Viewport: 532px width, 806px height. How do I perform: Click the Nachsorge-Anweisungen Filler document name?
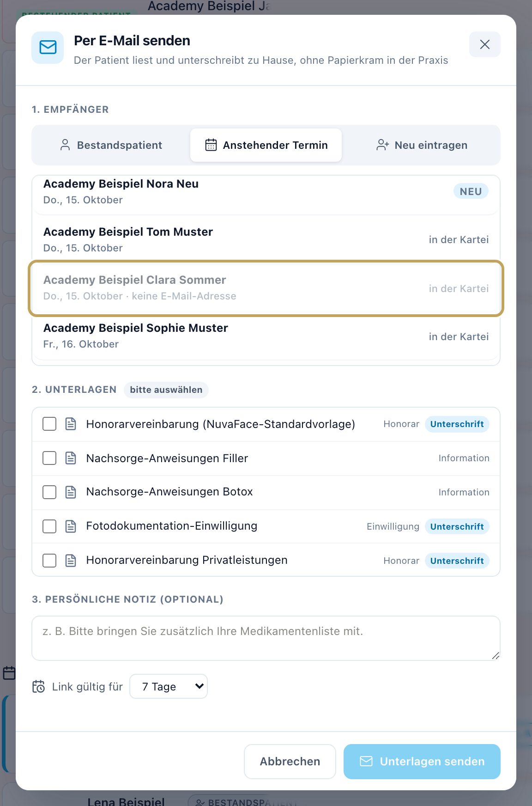[167, 458]
